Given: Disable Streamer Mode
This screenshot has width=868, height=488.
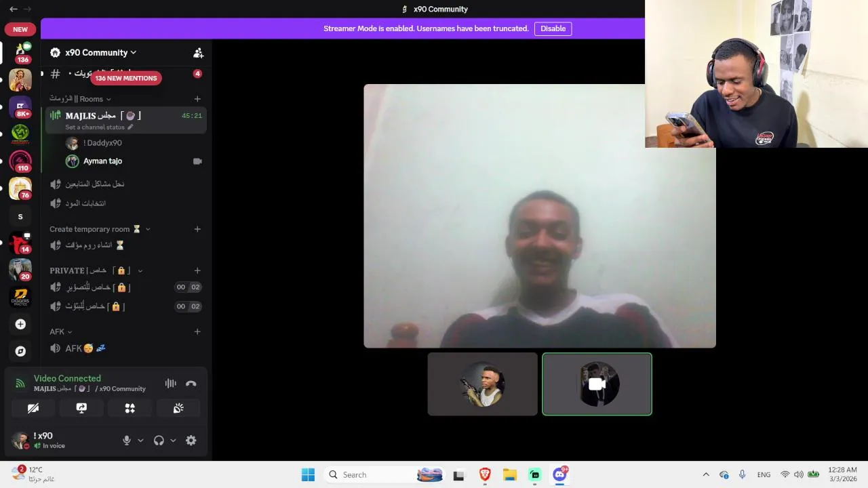Looking at the screenshot, I should pos(553,28).
